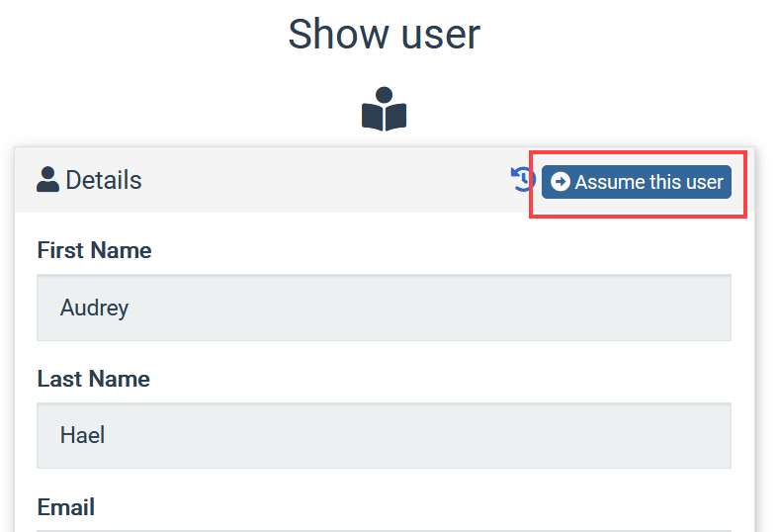778x532 pixels.
Task: Click the gray Details card header bar
Action: point(384,180)
